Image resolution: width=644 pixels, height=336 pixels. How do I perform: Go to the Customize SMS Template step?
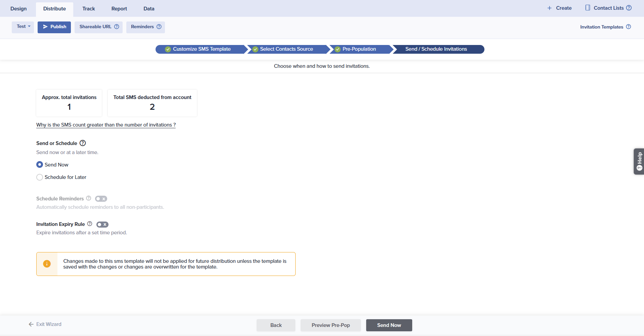(x=201, y=49)
